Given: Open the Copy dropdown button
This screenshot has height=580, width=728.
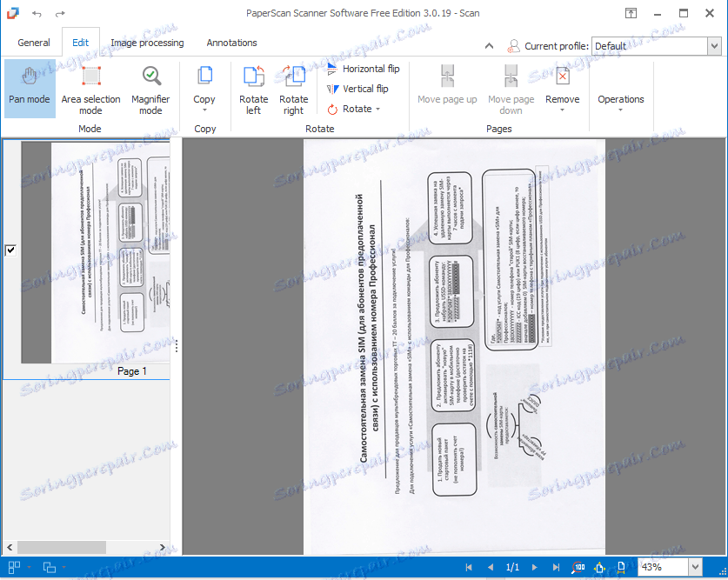Looking at the screenshot, I should click(204, 88).
